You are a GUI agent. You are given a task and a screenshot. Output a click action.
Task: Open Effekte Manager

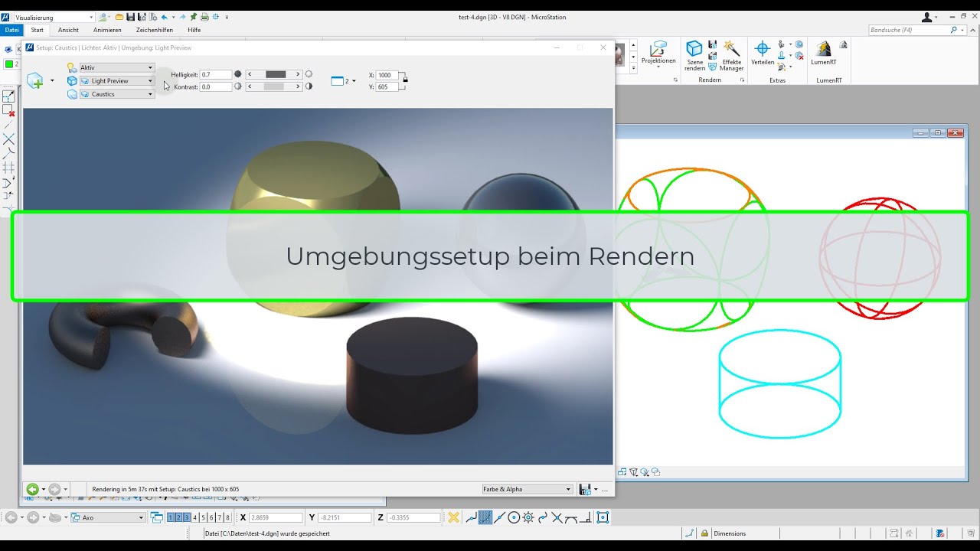point(732,56)
